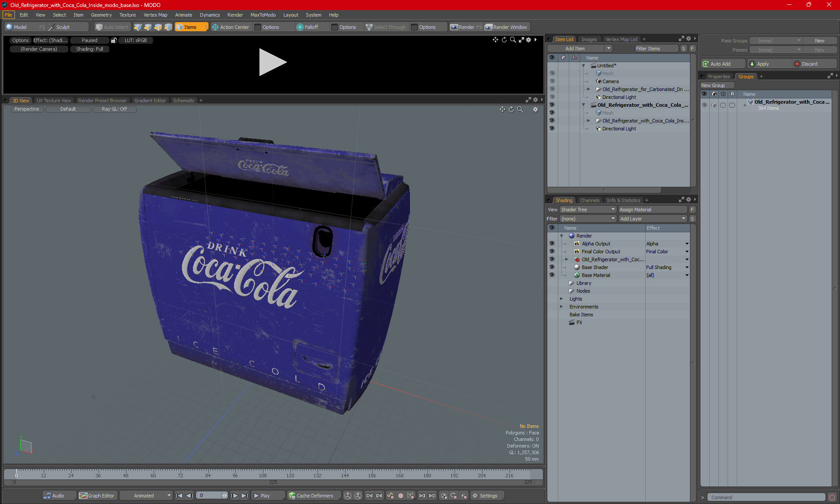Toggle Alpha Output shader visibility
The height and width of the screenshot is (504, 840).
pos(552,244)
